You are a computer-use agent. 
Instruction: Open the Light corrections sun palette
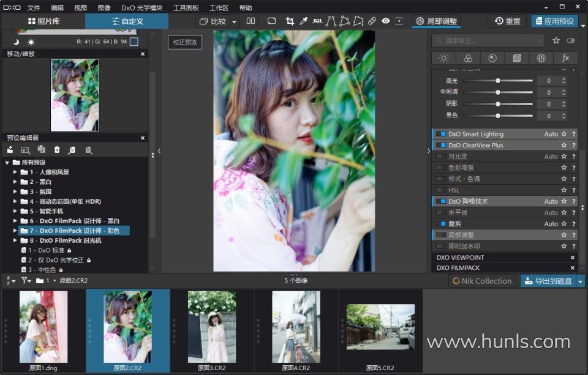(443, 58)
